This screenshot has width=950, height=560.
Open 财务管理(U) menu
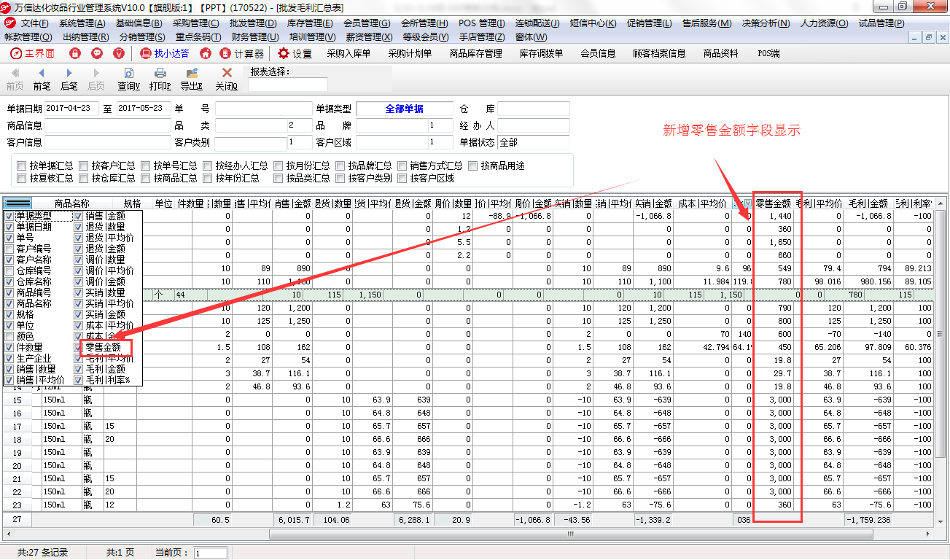click(254, 36)
